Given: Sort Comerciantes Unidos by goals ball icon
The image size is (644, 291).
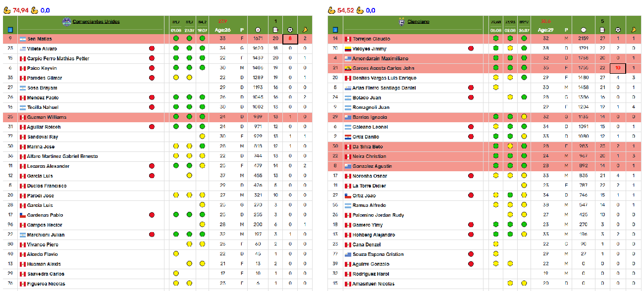Looking at the screenshot, I should 290,30.
